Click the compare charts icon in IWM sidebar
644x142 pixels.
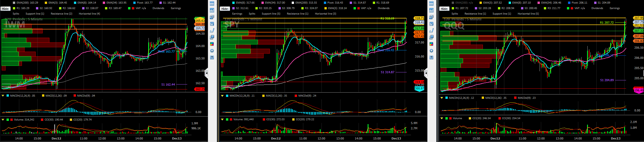[212, 17]
